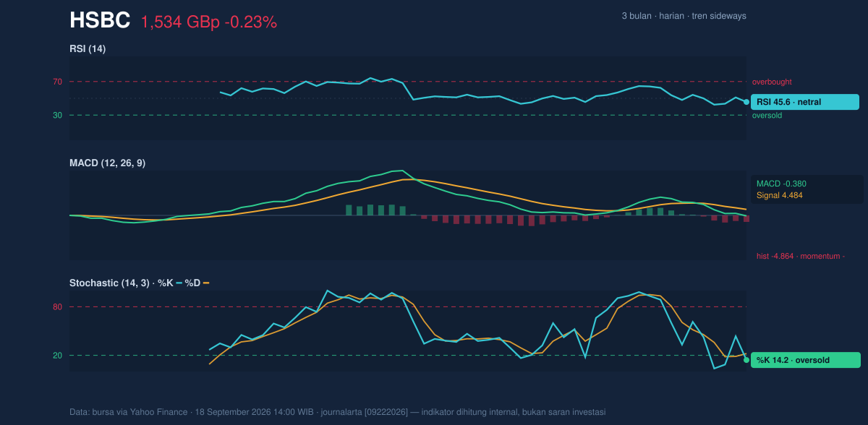This screenshot has height=425, width=868.
Task: Click the RSI axis value 30
Action: point(57,115)
